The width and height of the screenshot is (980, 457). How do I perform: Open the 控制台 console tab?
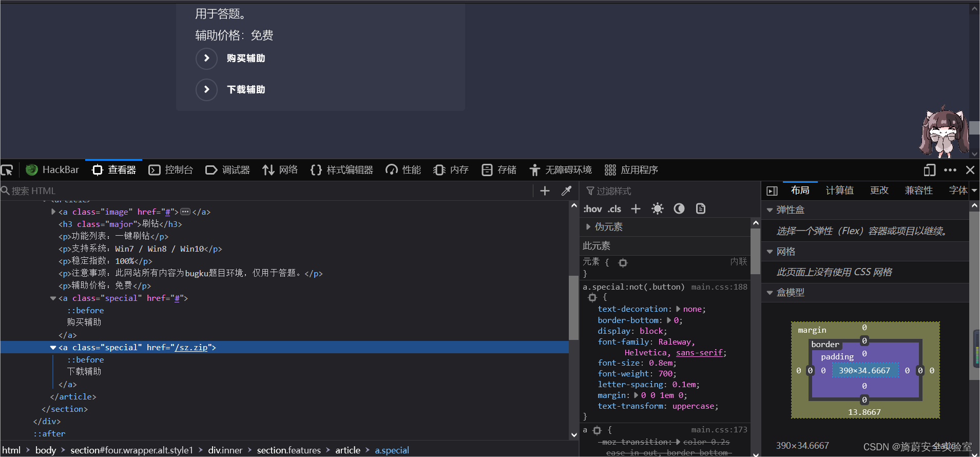pos(171,170)
